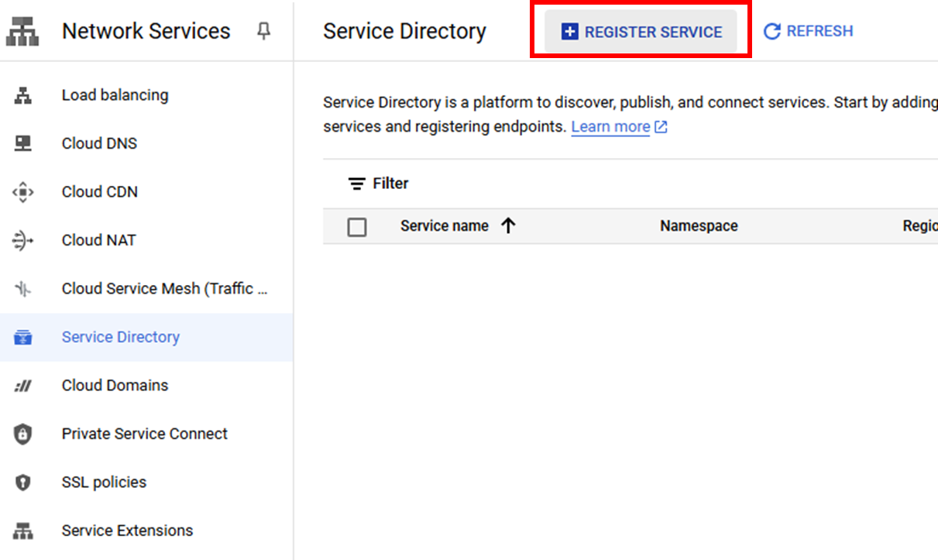This screenshot has height=560, width=938.
Task: Click the external link icon after Learn more
Action: (661, 127)
